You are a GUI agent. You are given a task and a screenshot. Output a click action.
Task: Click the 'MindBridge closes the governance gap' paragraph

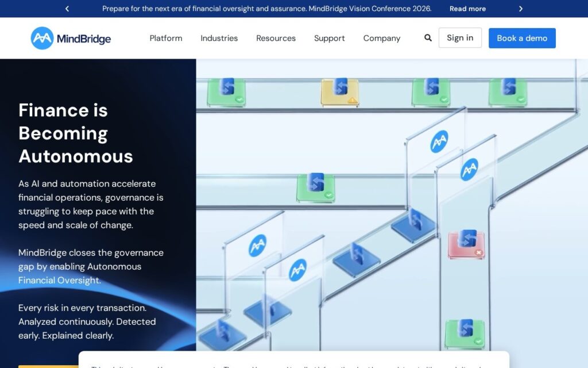coord(91,266)
